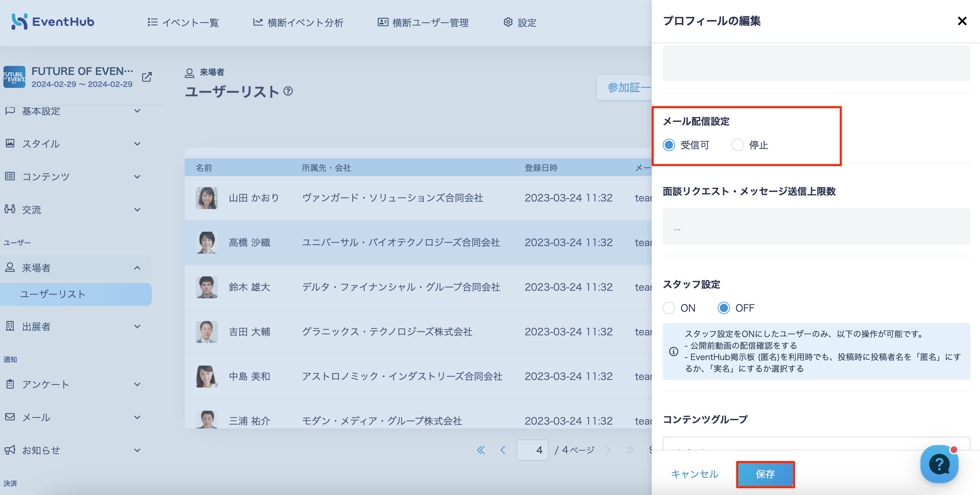The image size is (980, 495).
Task: Click 山田 かおり avatar photo
Action: click(207, 198)
